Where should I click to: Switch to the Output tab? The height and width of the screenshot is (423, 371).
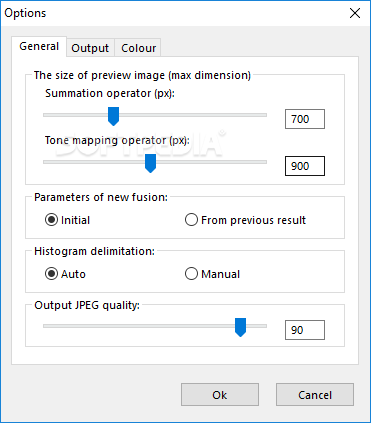coord(90,48)
